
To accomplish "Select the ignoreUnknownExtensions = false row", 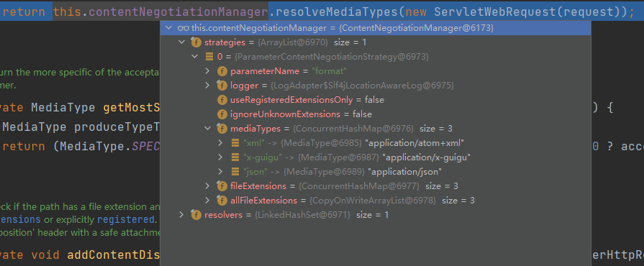I will point(376,114).
